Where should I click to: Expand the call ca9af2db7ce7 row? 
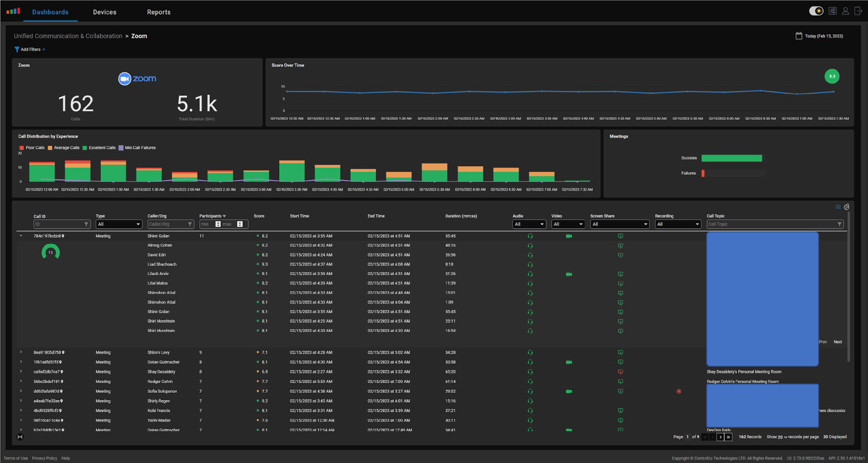(x=21, y=371)
